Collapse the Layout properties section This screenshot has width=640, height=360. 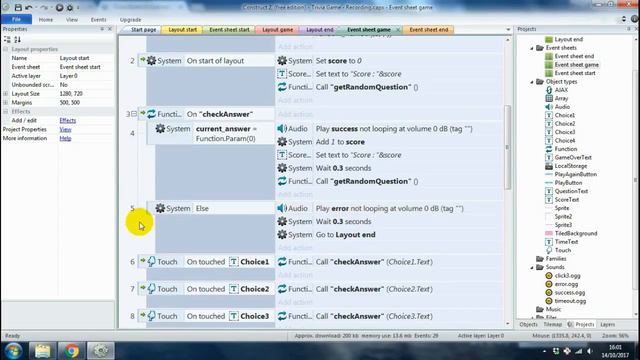click(6, 49)
